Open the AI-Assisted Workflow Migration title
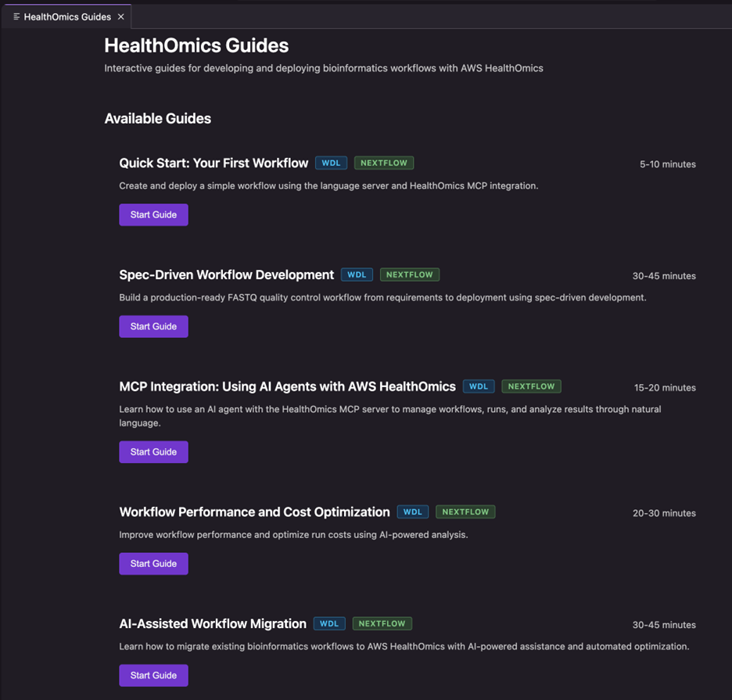The width and height of the screenshot is (732, 700). click(x=213, y=624)
